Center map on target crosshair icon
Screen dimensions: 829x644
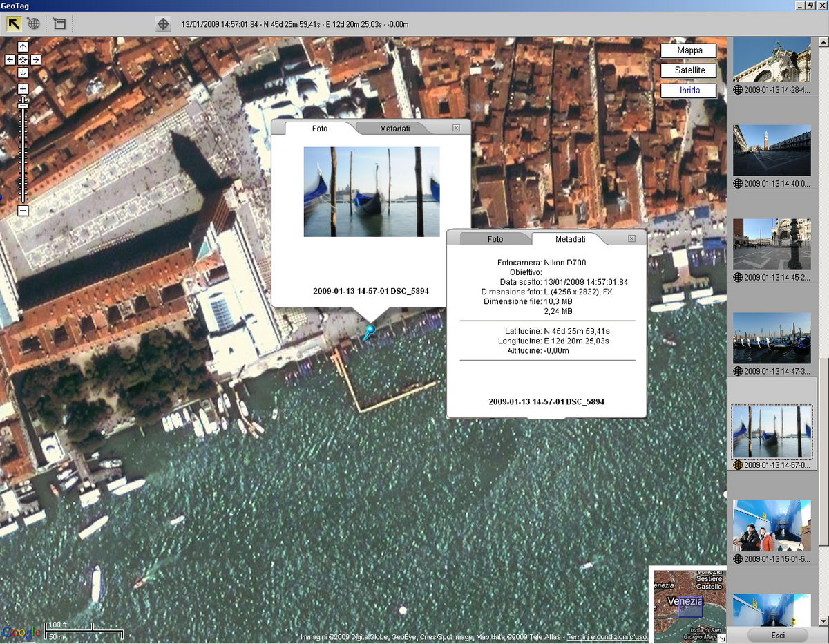(163, 24)
